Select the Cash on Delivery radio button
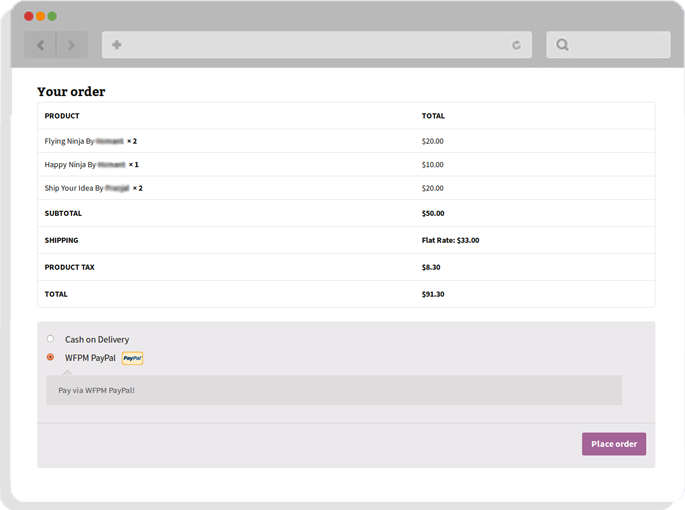 tap(50, 339)
